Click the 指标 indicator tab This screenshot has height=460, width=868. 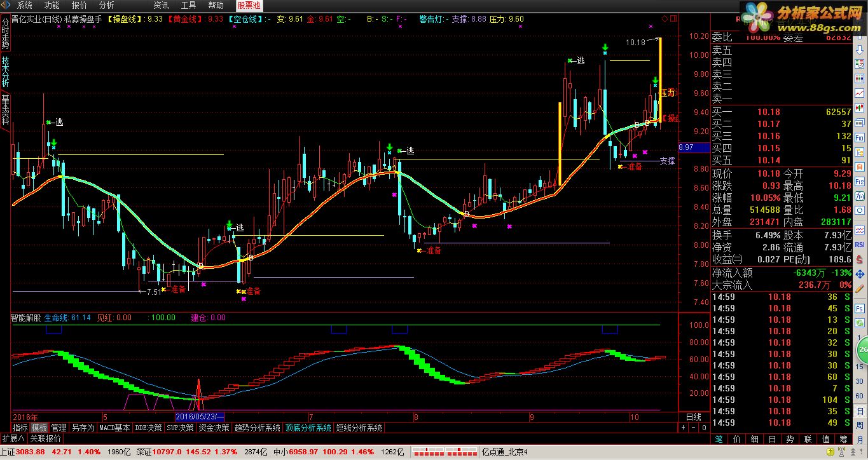20,428
